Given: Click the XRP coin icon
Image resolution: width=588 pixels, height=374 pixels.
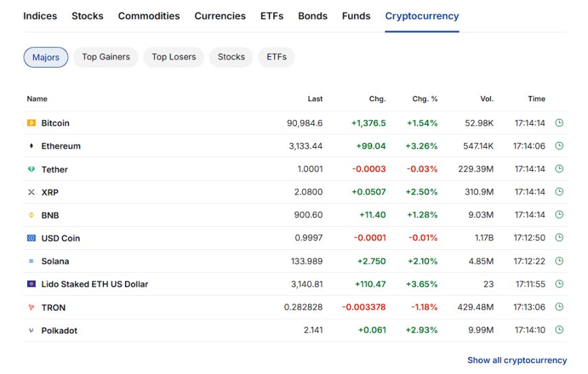Looking at the screenshot, I should click(x=32, y=192).
